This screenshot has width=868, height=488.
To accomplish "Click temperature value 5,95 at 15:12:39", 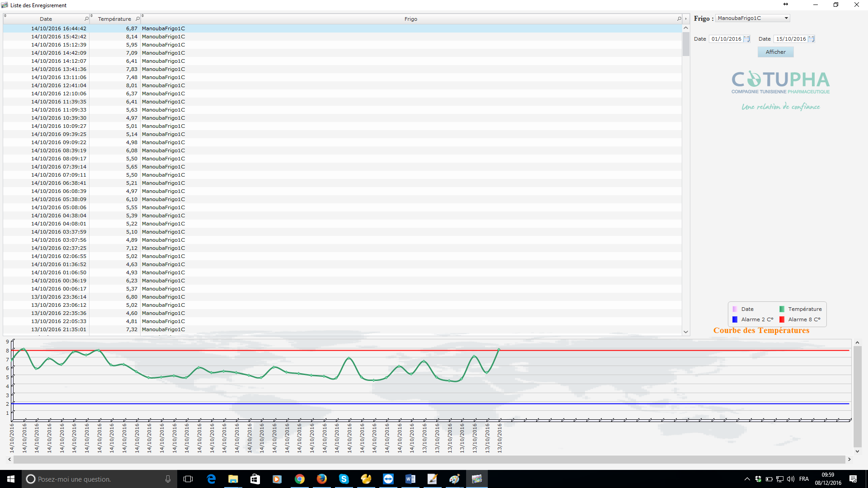I will coord(132,45).
